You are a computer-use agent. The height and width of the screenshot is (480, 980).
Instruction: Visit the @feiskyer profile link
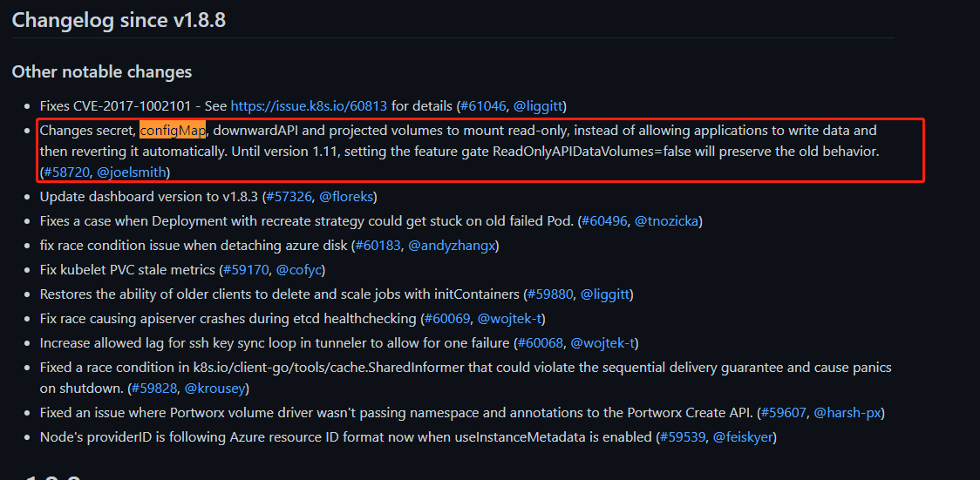pos(744,437)
